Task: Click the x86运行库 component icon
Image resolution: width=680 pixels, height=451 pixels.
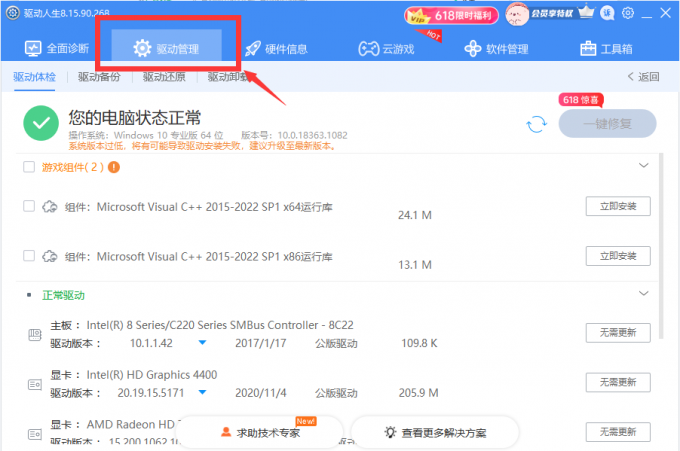Action: 49,256
